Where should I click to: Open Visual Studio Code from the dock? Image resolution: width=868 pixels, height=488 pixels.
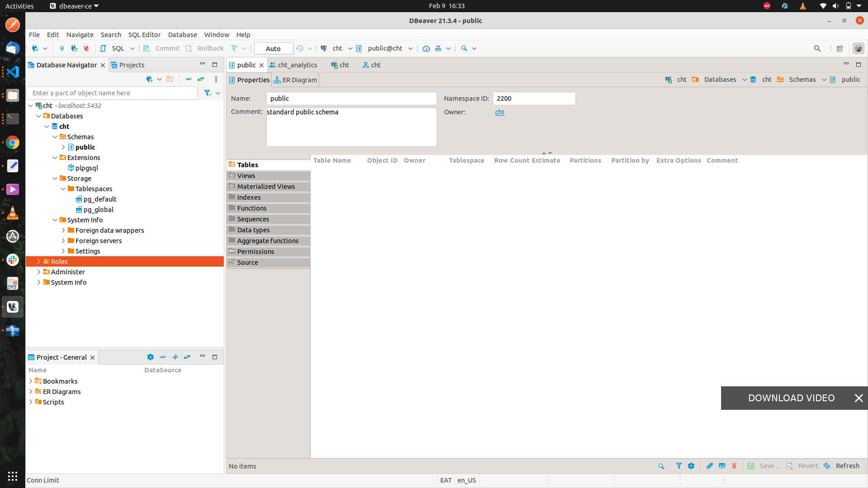13,72
